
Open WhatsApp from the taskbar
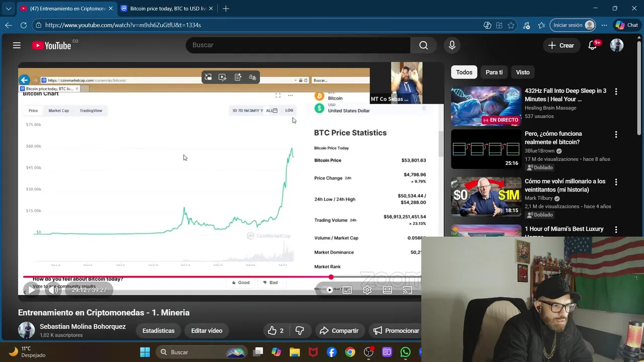pyautogui.click(x=406, y=352)
